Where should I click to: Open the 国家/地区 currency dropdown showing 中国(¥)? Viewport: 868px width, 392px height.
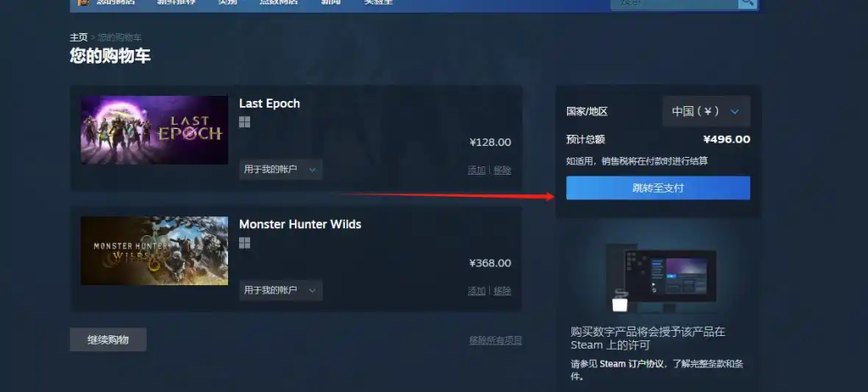click(706, 111)
